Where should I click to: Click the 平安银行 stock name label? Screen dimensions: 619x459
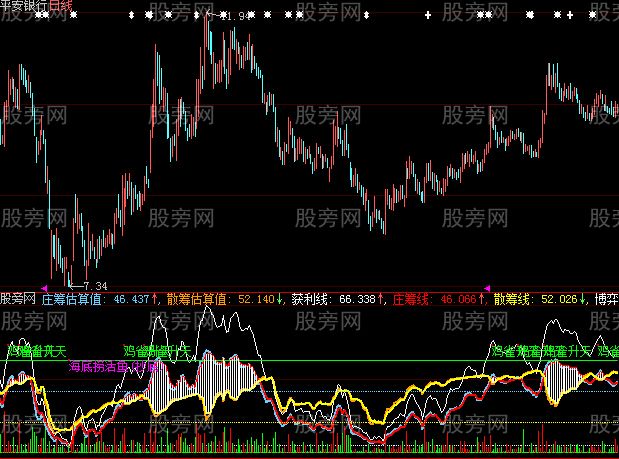[23, 6]
